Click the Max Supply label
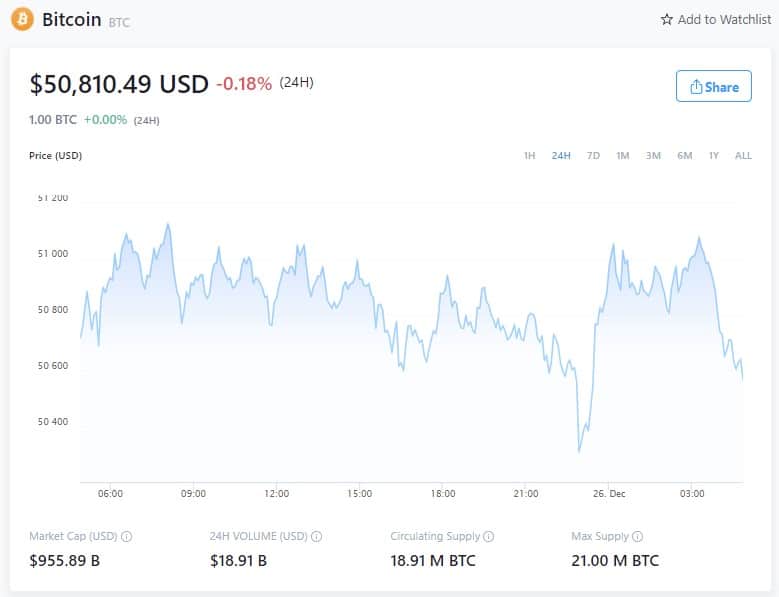The image size is (779, 597). (x=600, y=536)
